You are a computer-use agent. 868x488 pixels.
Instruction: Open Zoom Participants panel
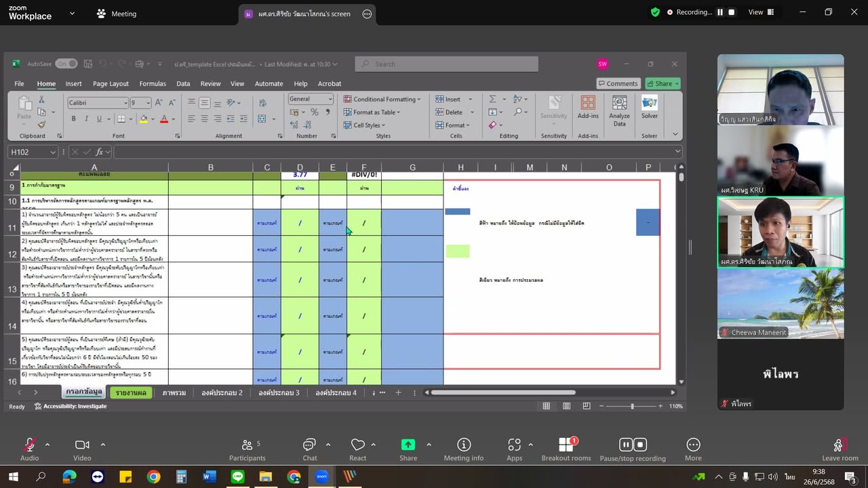(248, 449)
